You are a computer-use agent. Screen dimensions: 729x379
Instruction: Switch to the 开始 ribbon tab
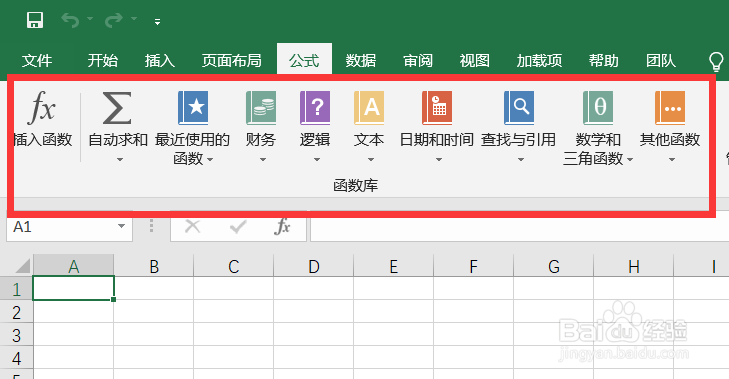point(102,60)
